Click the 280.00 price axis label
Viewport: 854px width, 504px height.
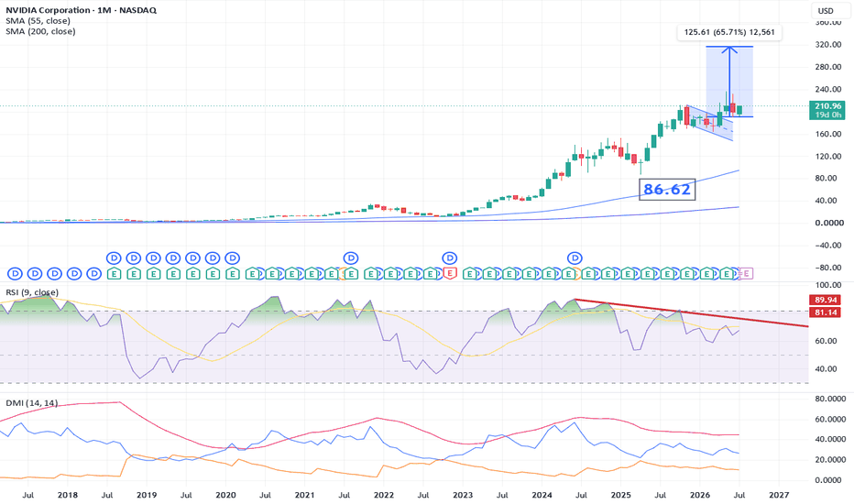tap(827, 67)
